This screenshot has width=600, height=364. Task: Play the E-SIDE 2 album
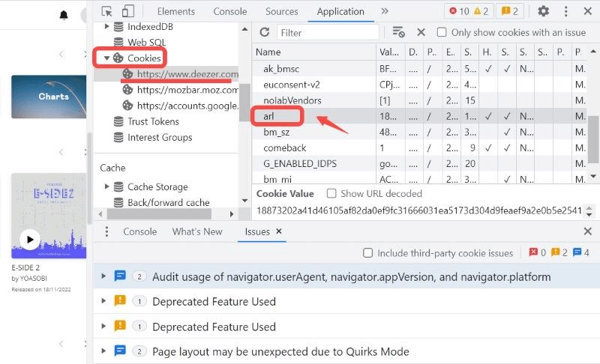point(30,240)
